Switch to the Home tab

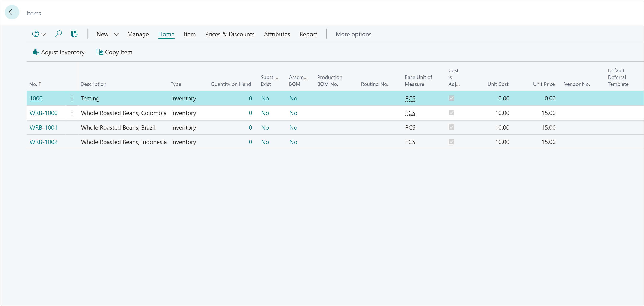point(166,34)
